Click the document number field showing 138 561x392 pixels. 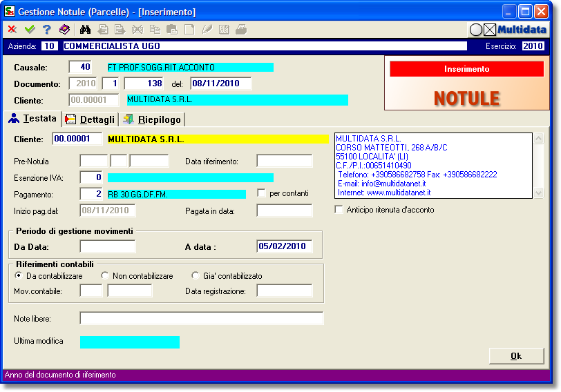(144, 84)
